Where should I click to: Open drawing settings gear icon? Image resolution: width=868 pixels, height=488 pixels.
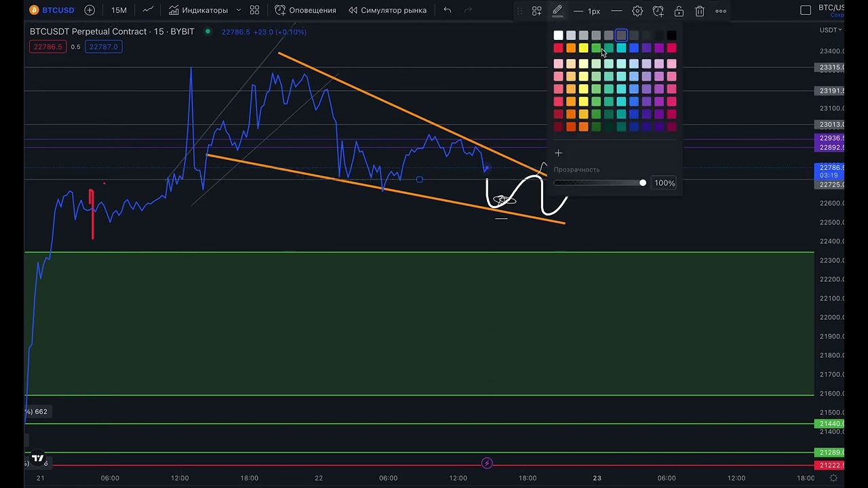[637, 11]
